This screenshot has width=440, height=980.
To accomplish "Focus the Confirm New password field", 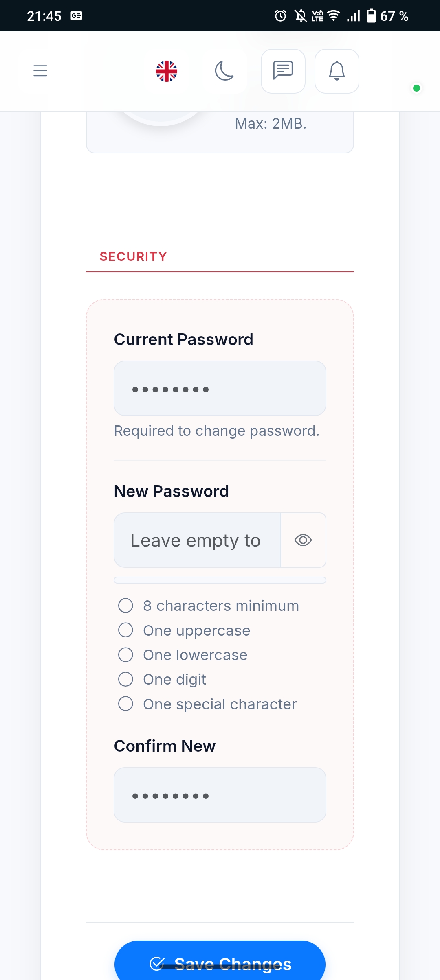I will [220, 795].
